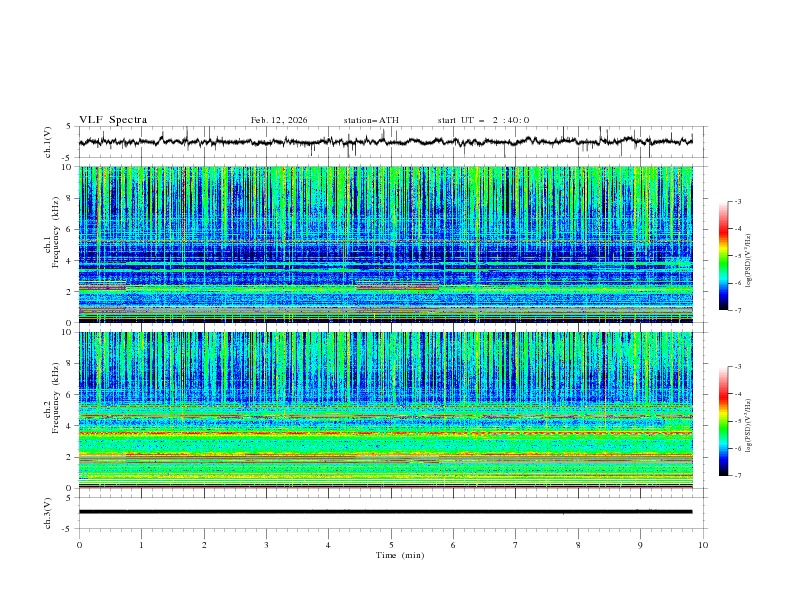The height and width of the screenshot is (612, 792).
Task: Click the 5 minute tick on time axis
Action: point(391,544)
